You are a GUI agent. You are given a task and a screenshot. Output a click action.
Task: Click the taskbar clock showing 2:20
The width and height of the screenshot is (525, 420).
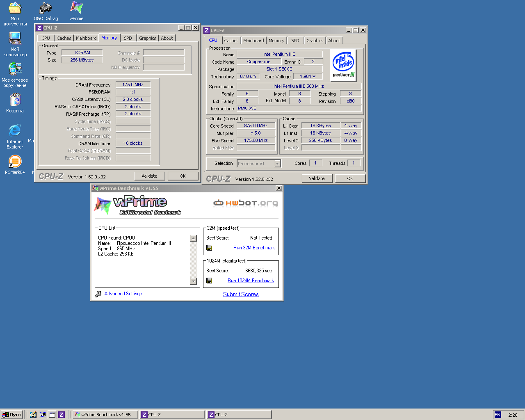pyautogui.click(x=513, y=415)
